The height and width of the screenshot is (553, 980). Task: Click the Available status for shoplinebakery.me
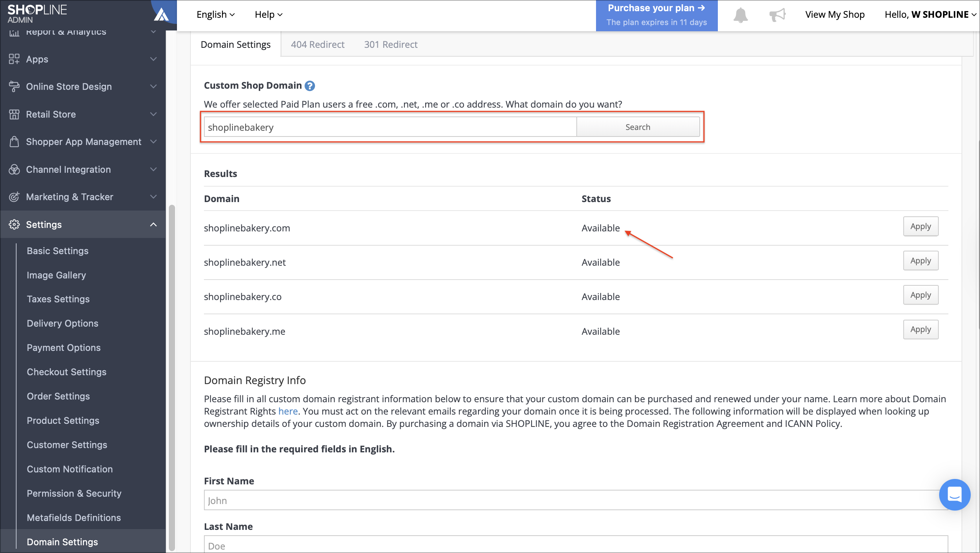[x=601, y=331]
